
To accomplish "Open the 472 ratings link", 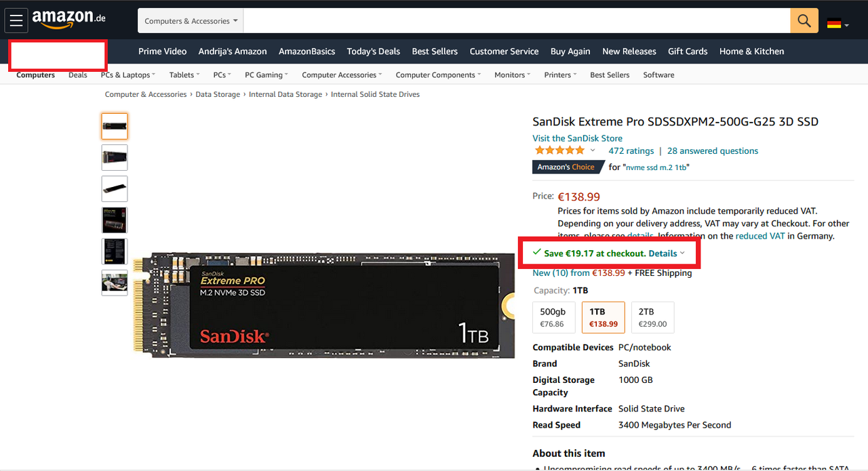I will tap(631, 151).
